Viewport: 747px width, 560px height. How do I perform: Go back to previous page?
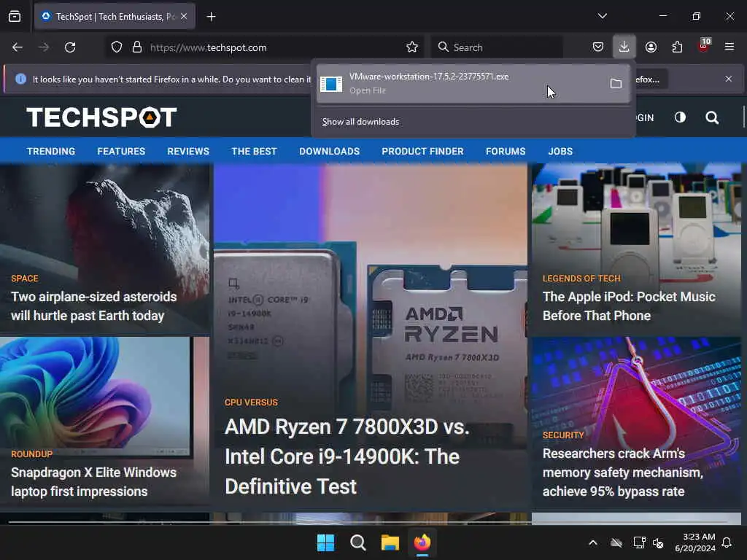click(x=18, y=47)
